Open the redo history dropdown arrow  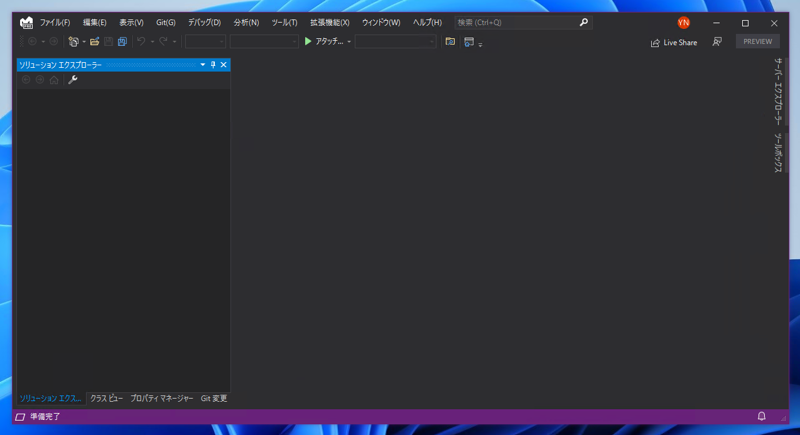pyautogui.click(x=174, y=42)
